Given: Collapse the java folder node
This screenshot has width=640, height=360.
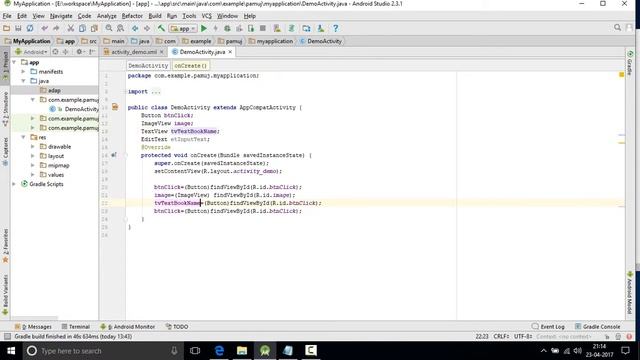Looking at the screenshot, I should pos(23,81).
